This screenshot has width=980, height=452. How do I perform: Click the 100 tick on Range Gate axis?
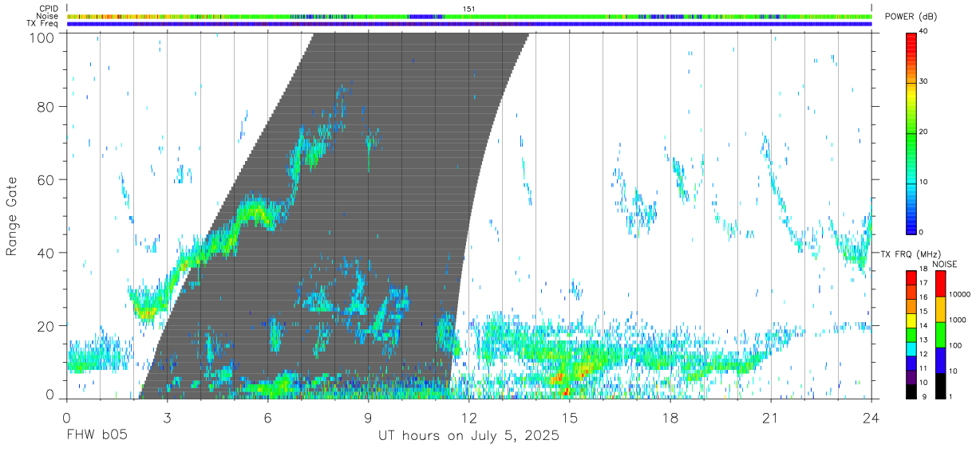coord(43,37)
